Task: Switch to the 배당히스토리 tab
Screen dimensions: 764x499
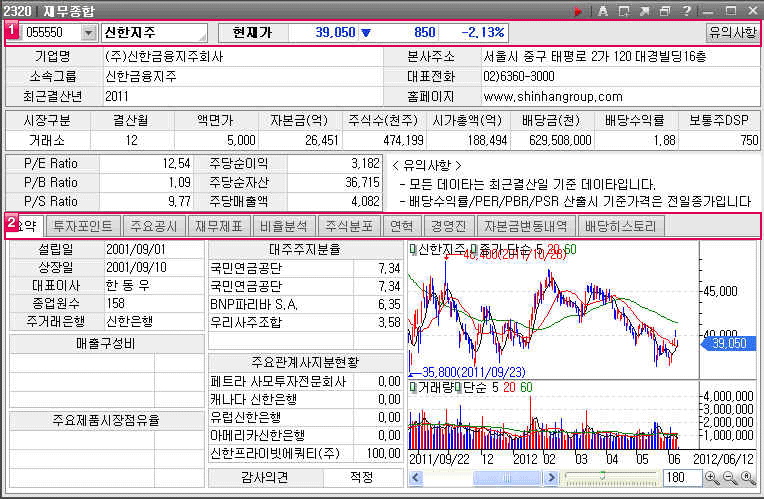Action: point(620,226)
